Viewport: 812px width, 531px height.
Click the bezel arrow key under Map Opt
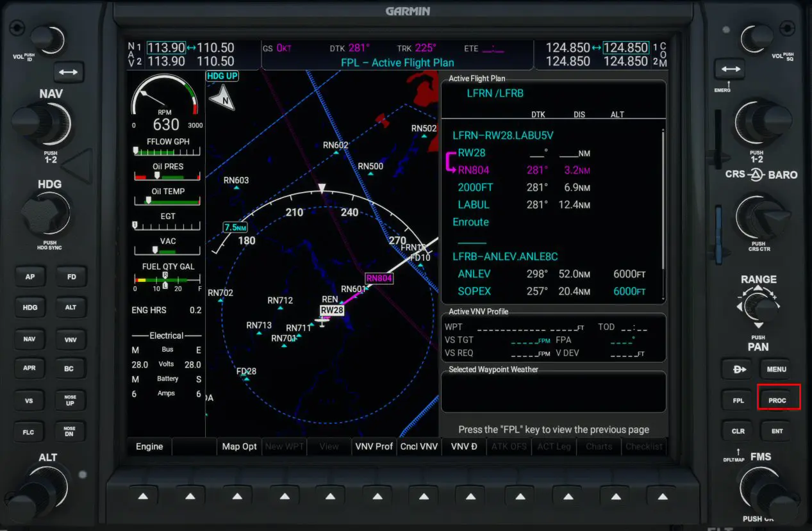point(237,496)
